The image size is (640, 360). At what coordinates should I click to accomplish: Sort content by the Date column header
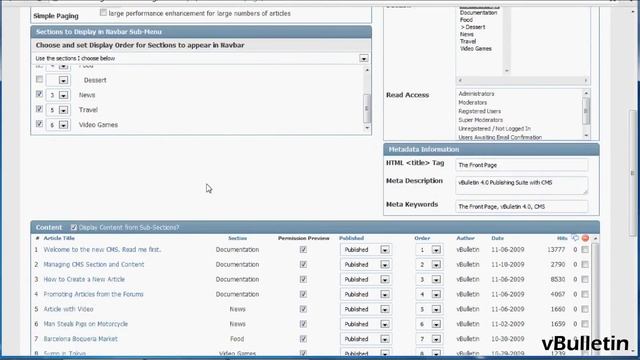pyautogui.click(x=498, y=238)
